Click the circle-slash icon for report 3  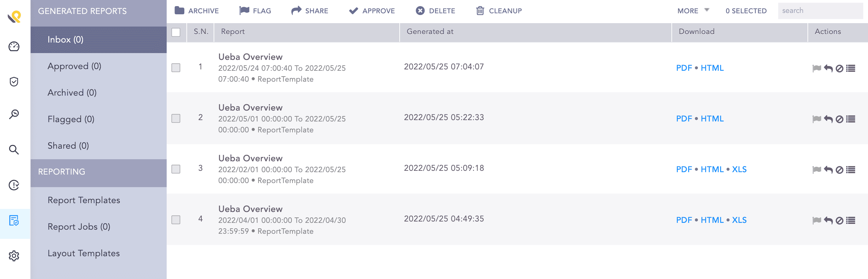(839, 170)
